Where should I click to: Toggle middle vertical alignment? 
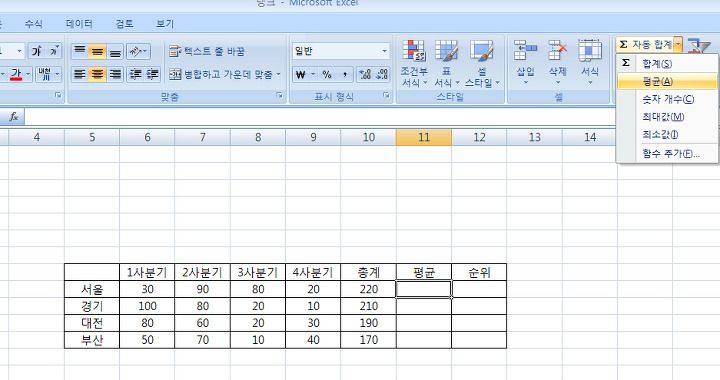coord(97,51)
